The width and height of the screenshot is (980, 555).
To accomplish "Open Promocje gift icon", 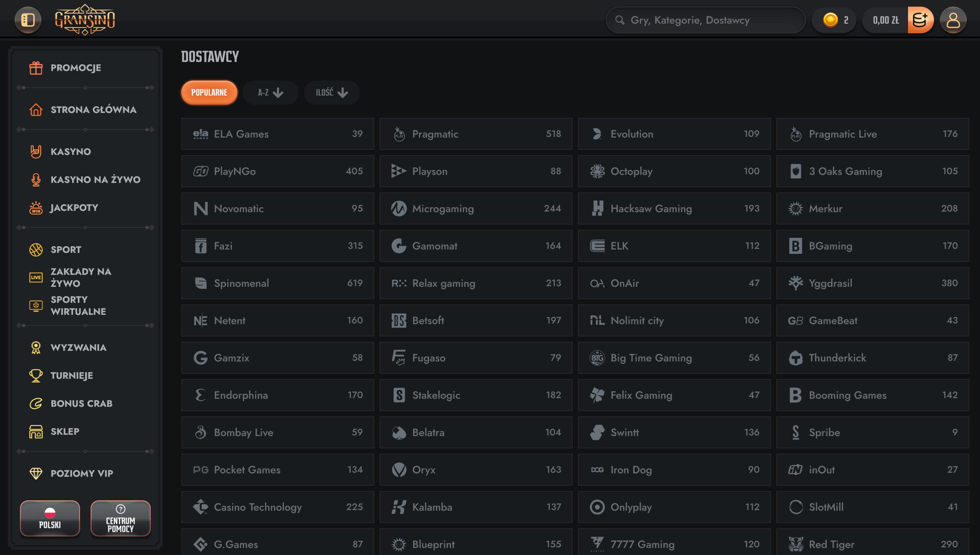I will 36,68.
